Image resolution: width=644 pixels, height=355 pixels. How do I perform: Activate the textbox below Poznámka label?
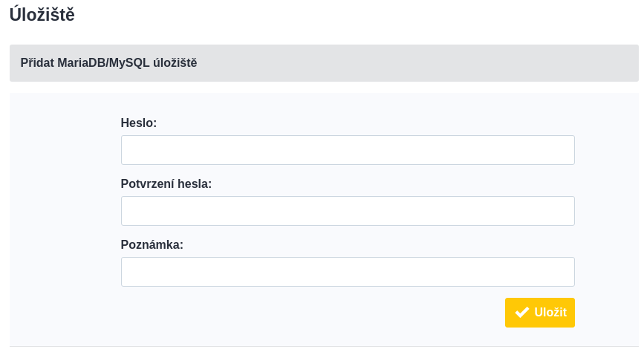[x=348, y=272]
